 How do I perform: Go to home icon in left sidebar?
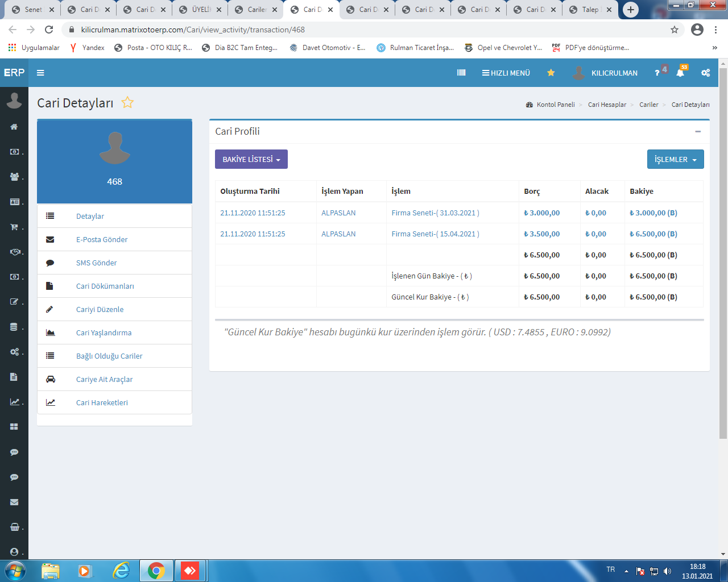14,127
